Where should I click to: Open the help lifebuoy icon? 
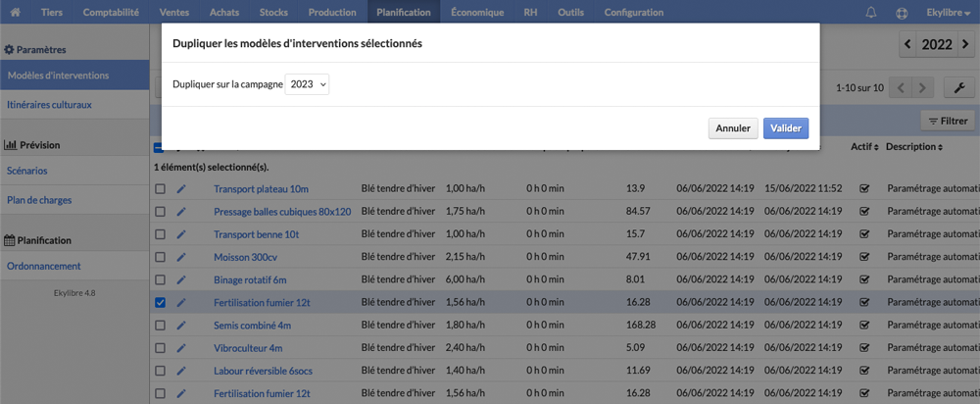[902, 12]
